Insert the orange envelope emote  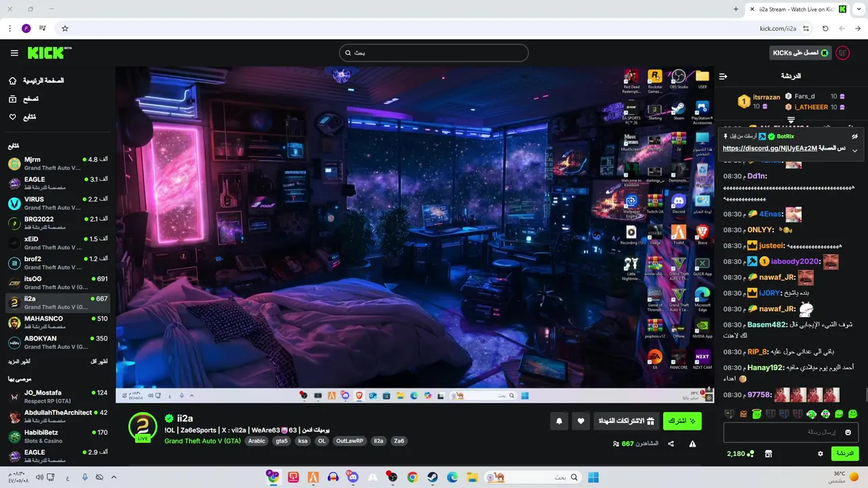click(743, 413)
